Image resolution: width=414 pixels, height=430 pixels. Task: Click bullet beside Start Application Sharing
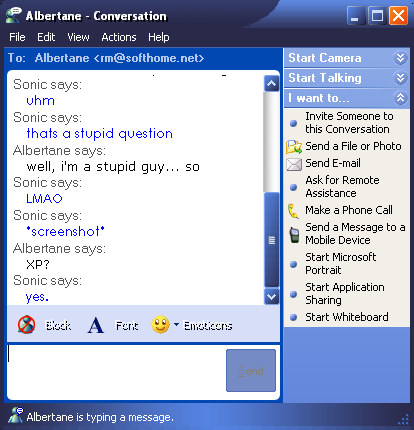(293, 294)
